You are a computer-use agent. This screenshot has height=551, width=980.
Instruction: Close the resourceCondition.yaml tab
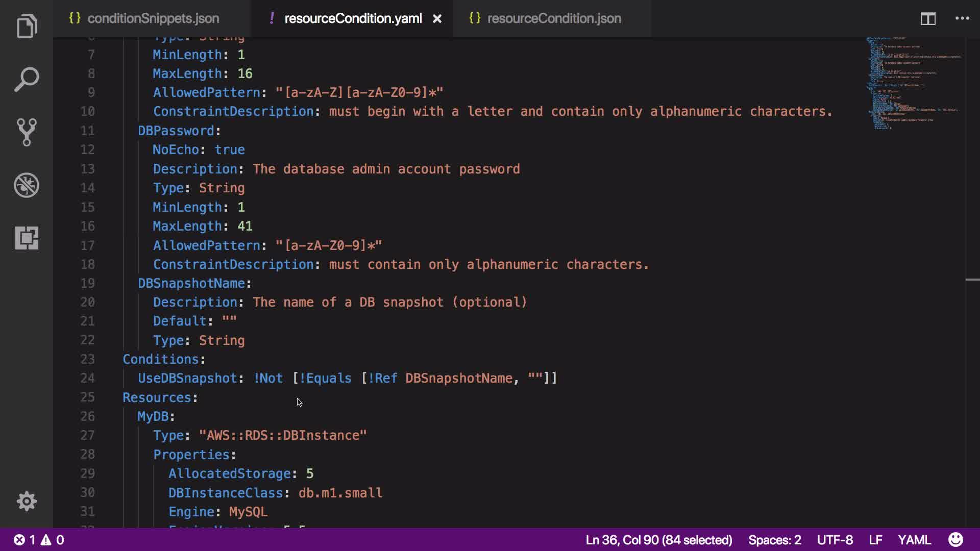point(437,19)
